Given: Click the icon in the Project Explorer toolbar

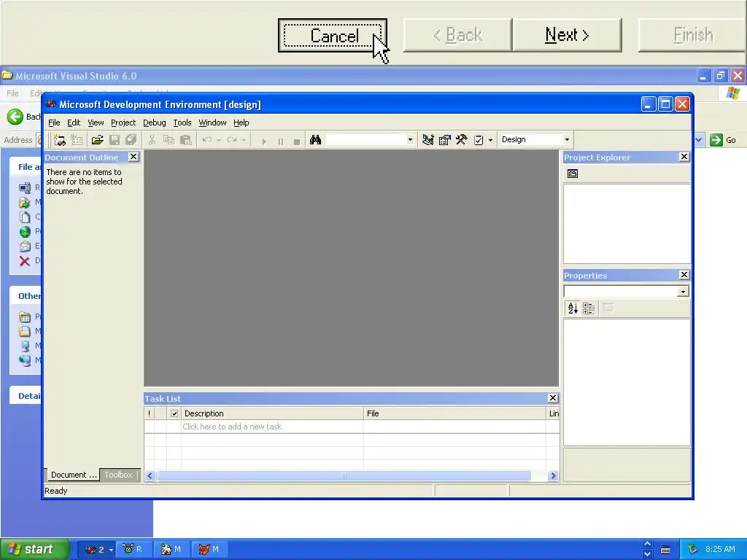Looking at the screenshot, I should [573, 174].
